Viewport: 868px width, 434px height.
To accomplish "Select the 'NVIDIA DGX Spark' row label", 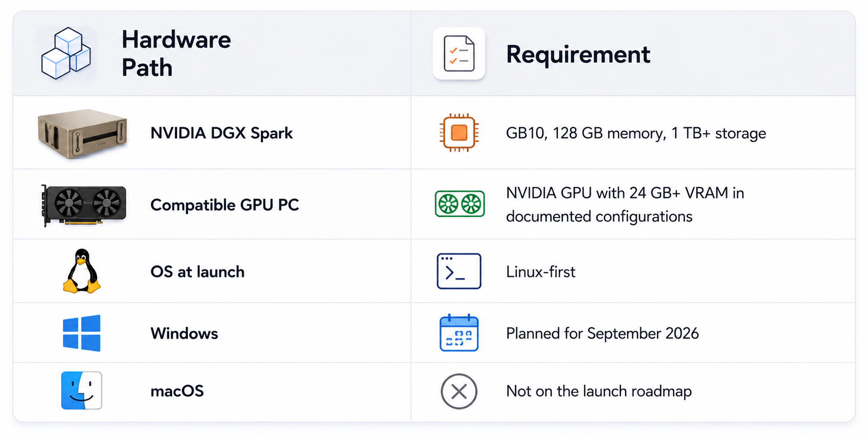I will click(x=222, y=133).
